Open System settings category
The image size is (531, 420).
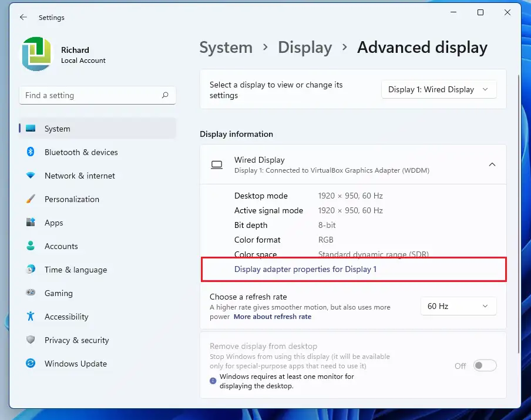(x=98, y=129)
